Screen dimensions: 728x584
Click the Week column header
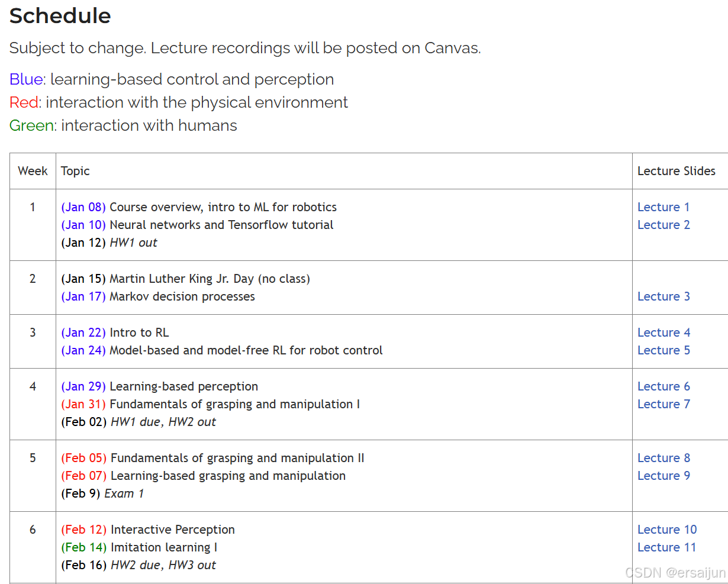pyautogui.click(x=32, y=171)
